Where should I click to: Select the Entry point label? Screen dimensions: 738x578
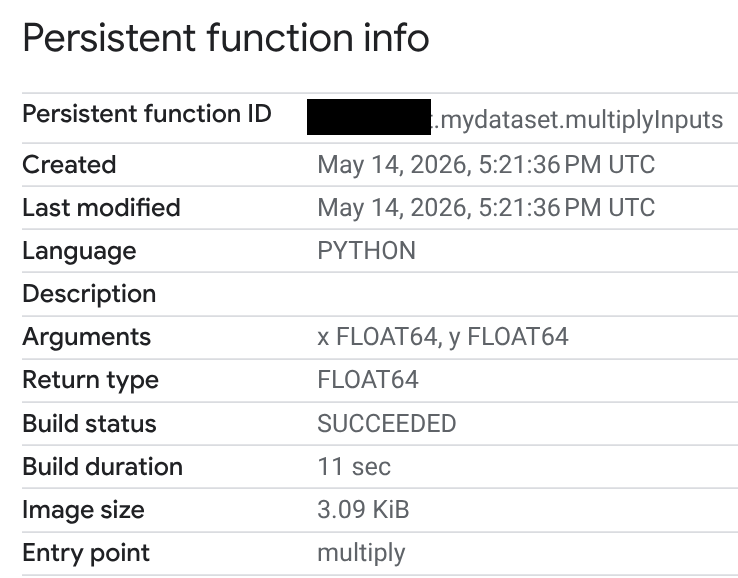point(86,553)
